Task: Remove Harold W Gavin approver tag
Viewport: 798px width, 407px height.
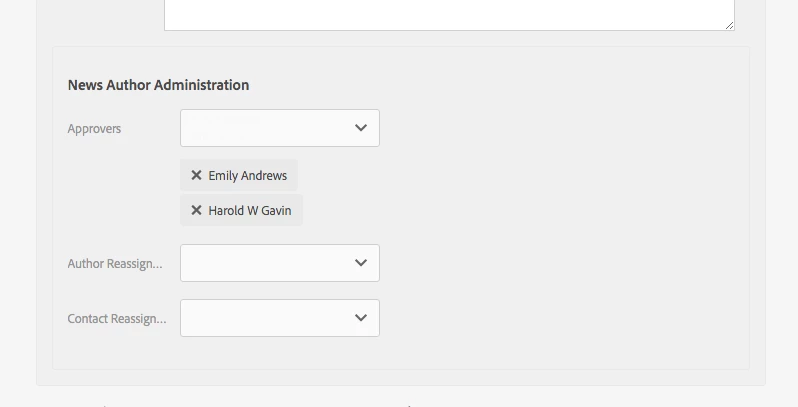Action: click(x=196, y=210)
